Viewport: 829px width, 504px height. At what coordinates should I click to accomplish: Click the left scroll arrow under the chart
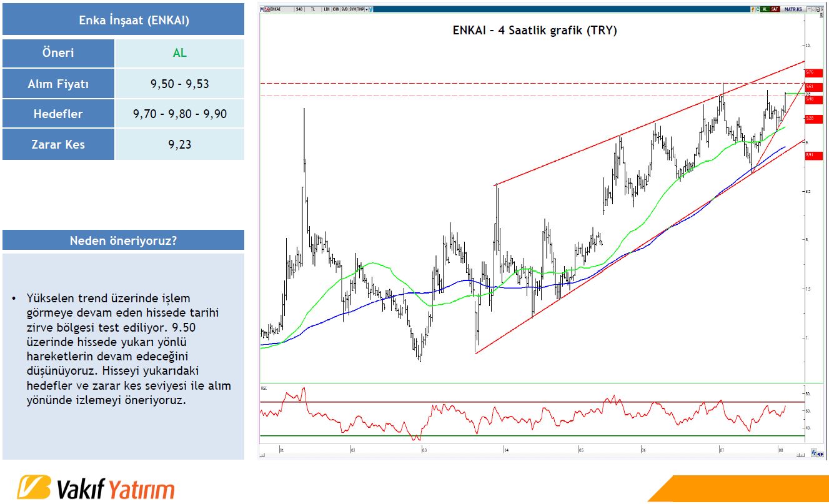[x=262, y=456]
